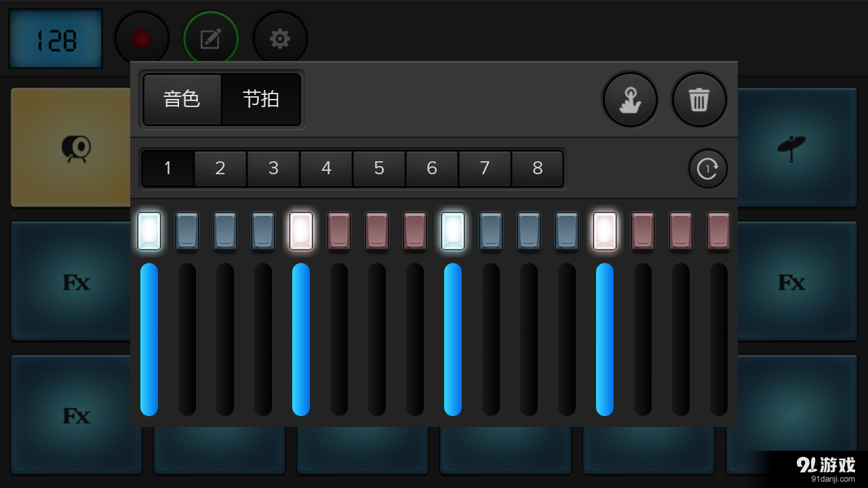Enable the step 2 toggle
This screenshot has height=488, width=868.
click(x=187, y=231)
